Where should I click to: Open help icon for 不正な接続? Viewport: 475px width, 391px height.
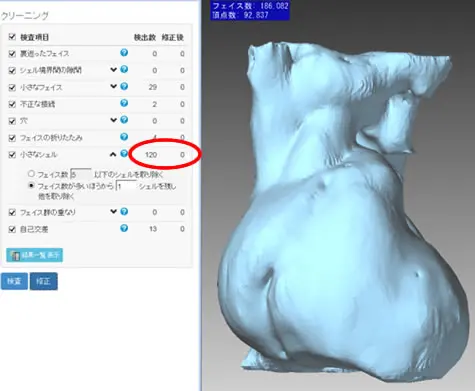click(124, 103)
